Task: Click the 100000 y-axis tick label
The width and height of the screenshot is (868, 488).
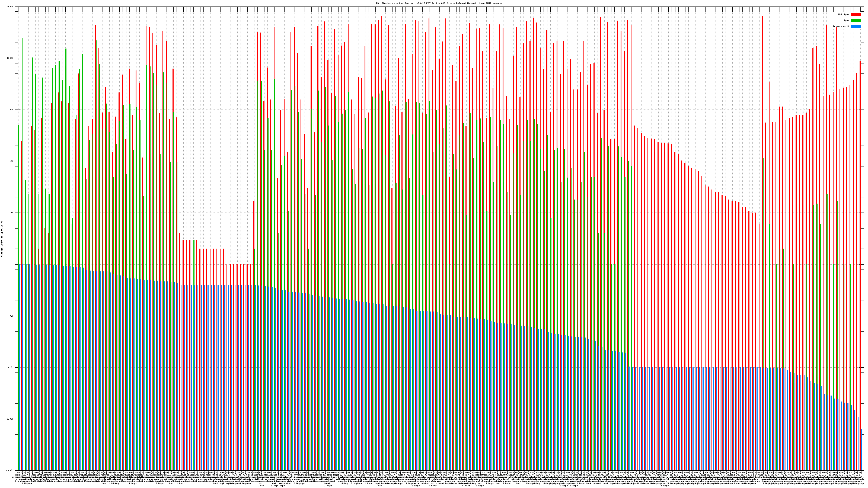Action: [10, 7]
